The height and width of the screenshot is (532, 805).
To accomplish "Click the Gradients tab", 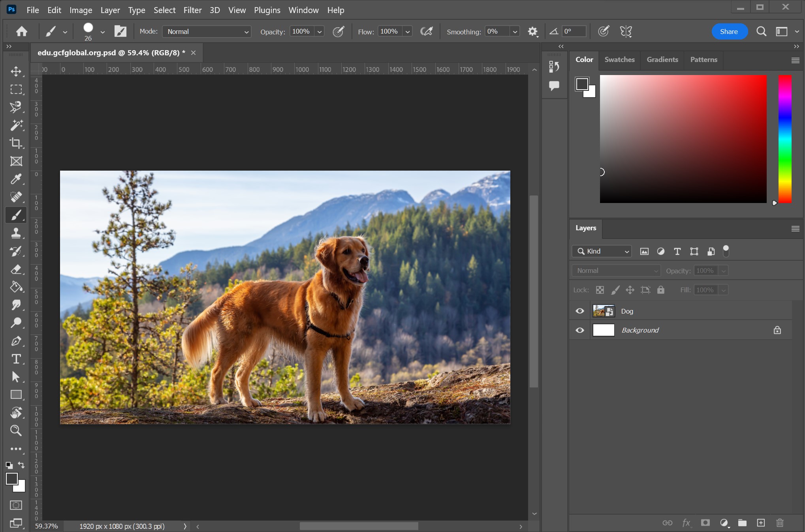I will tap(662, 59).
